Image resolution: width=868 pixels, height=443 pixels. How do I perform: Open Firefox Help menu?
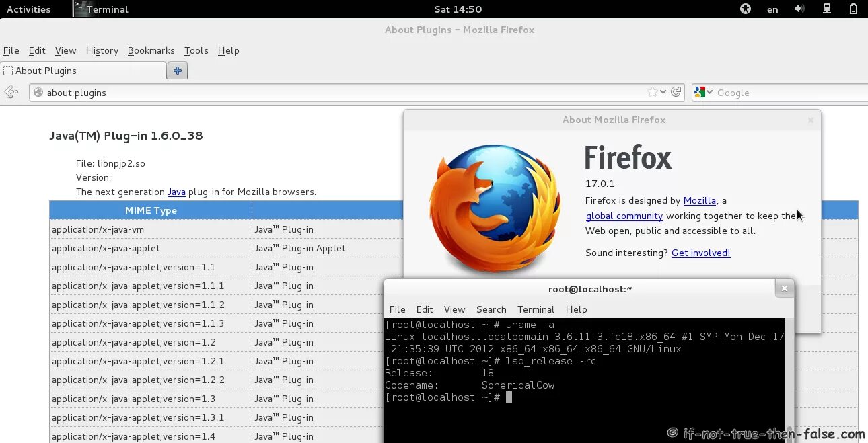(229, 50)
